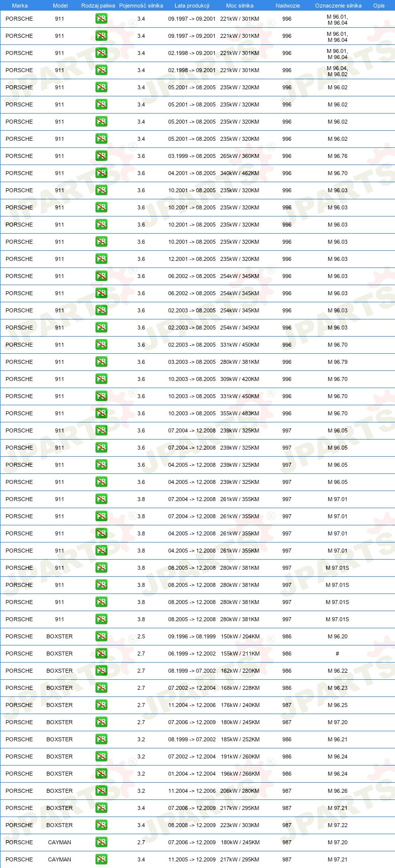Select engine code M 96.22

[337, 671]
